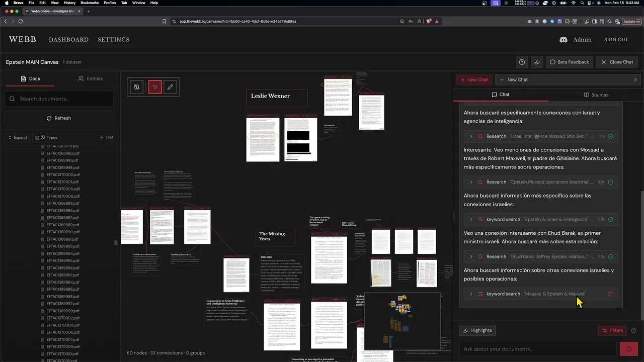The width and height of the screenshot is (644, 362).
Task: Switch to the Entities tab
Action: point(91,78)
